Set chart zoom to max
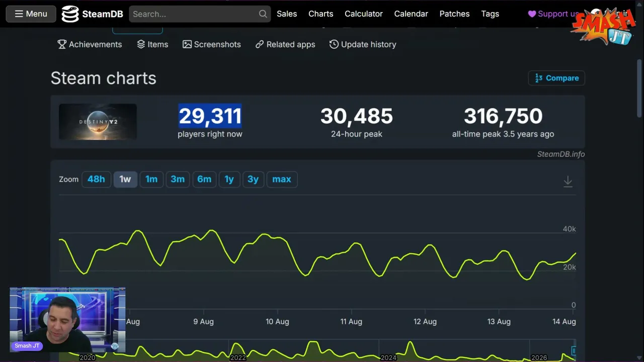Viewport: 644px width, 362px height. click(282, 179)
